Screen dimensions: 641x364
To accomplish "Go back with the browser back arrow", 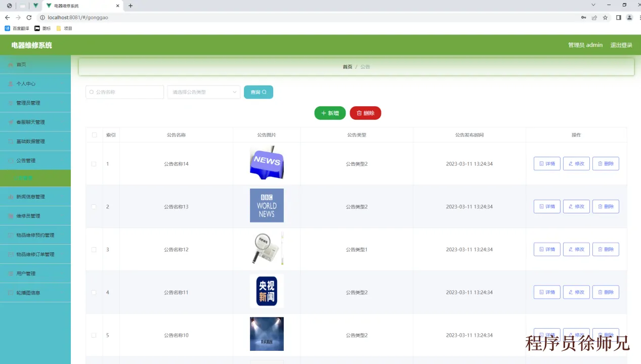I will pos(7,17).
